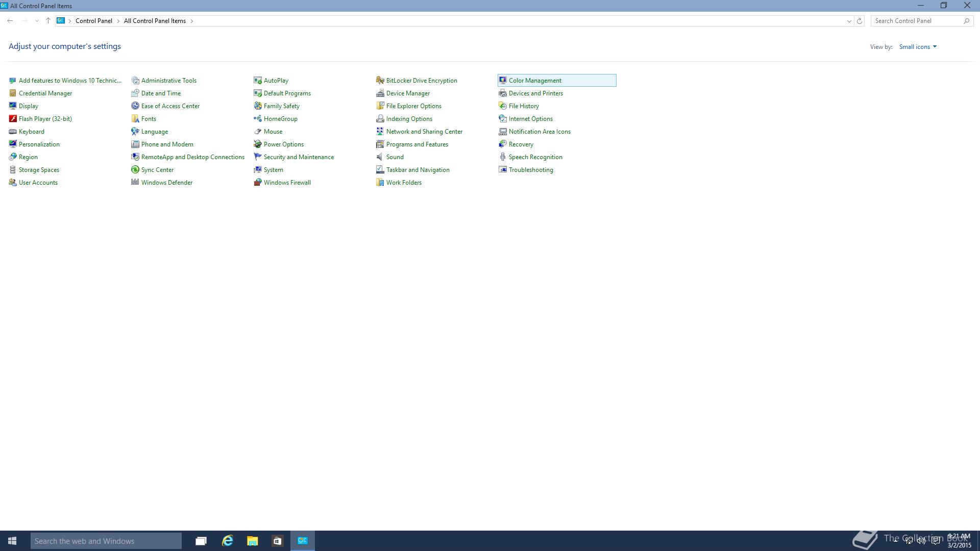Open Security and Maintenance
This screenshot has height=551, width=980.
[x=299, y=157]
